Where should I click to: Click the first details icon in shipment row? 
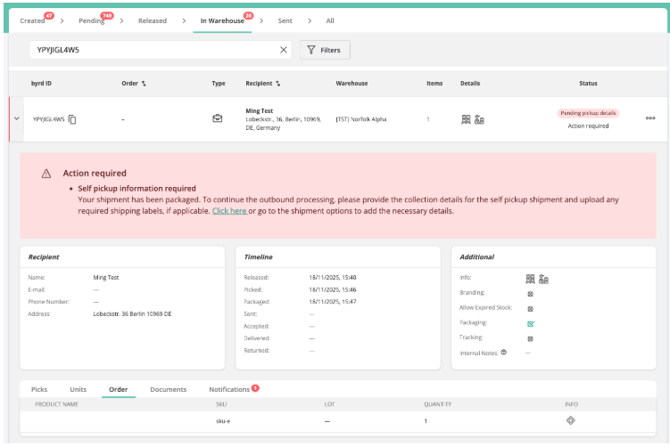tap(466, 119)
